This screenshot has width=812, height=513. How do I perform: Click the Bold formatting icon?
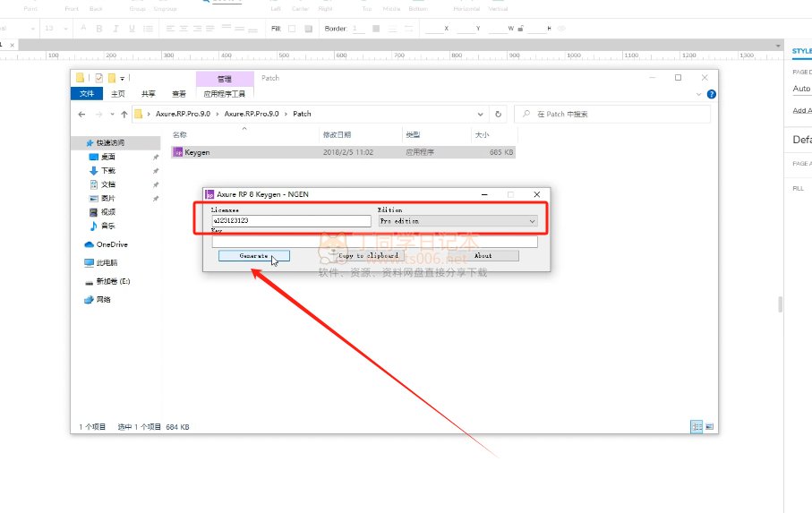[x=100, y=29]
